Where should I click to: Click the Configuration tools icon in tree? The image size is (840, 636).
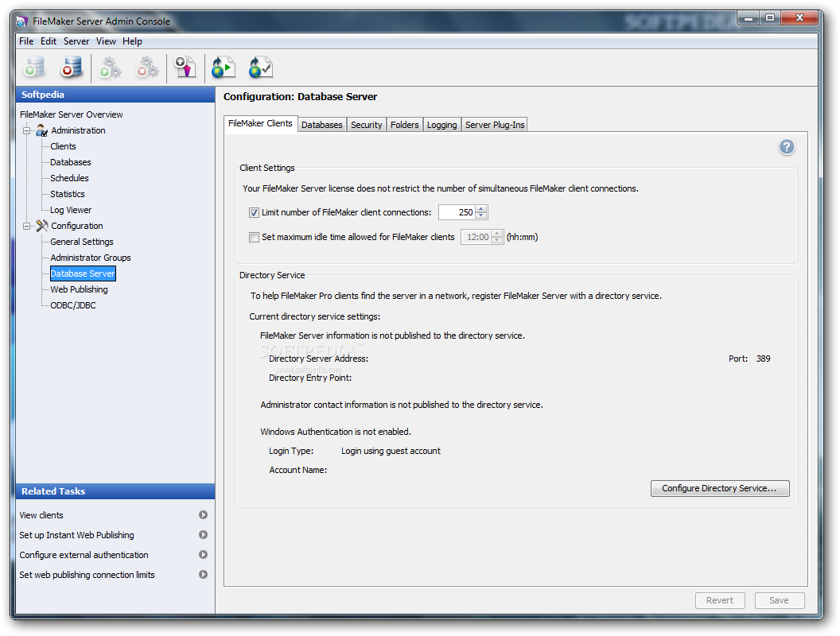click(42, 226)
